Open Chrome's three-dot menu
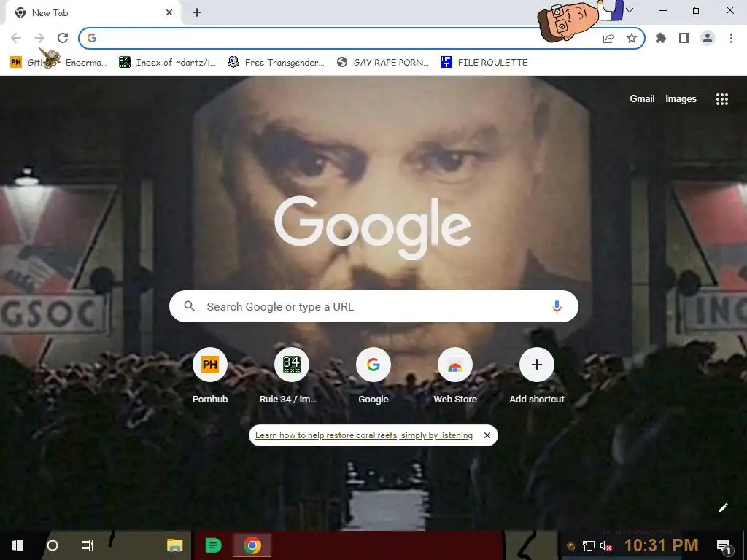The height and width of the screenshot is (560, 747). [731, 38]
